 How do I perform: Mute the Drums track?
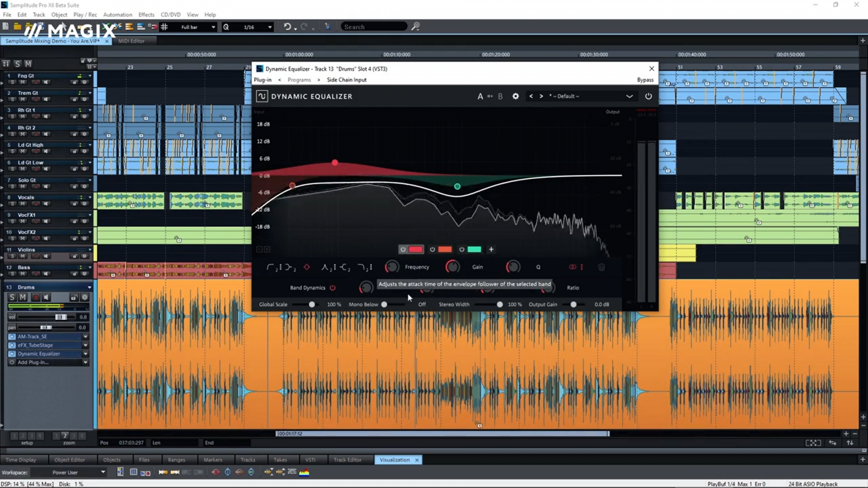click(x=23, y=297)
